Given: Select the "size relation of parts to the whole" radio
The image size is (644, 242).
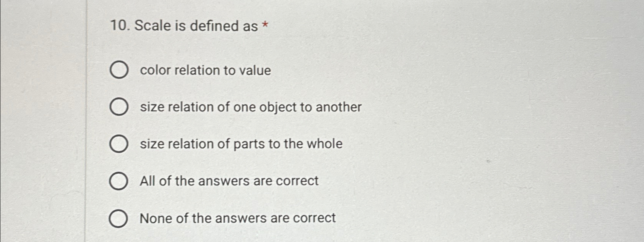Looking at the screenshot, I should click(x=119, y=144).
